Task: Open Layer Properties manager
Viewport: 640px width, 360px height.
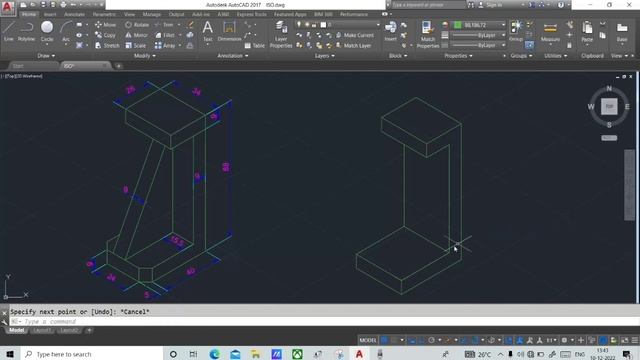Action: coord(281,34)
